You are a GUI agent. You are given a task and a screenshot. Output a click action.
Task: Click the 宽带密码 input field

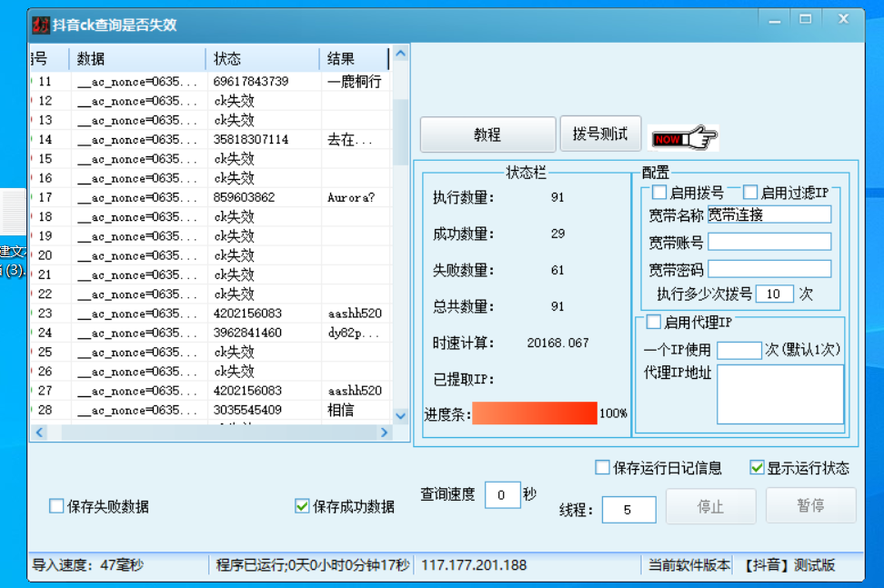(769, 269)
